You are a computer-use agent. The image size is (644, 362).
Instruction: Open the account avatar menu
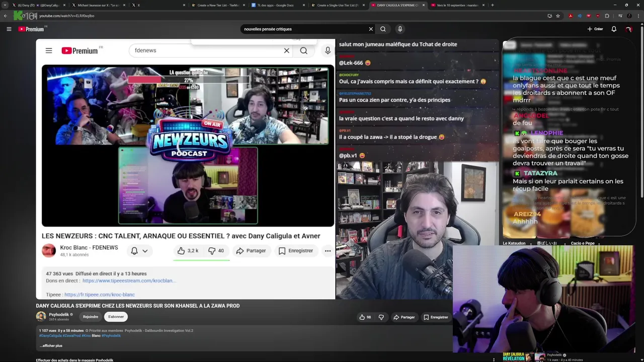[628, 29]
